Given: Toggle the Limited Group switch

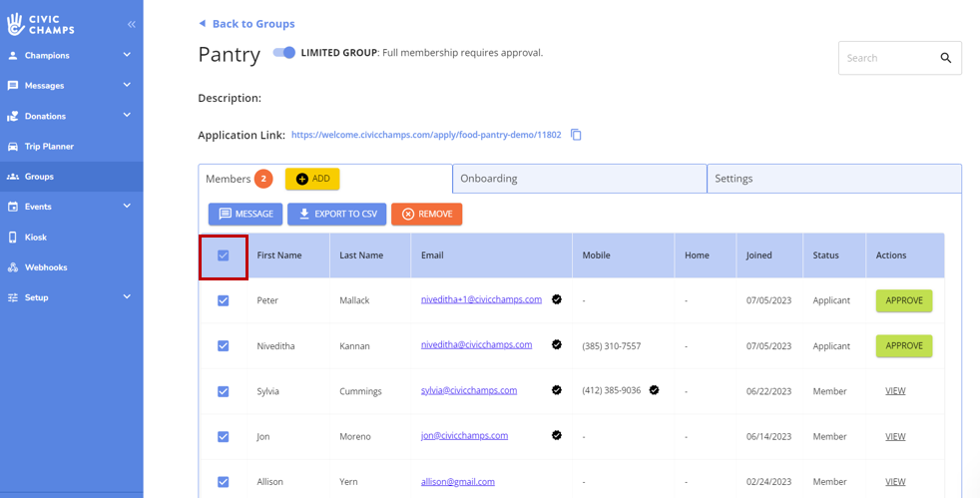Looking at the screenshot, I should 284,53.
